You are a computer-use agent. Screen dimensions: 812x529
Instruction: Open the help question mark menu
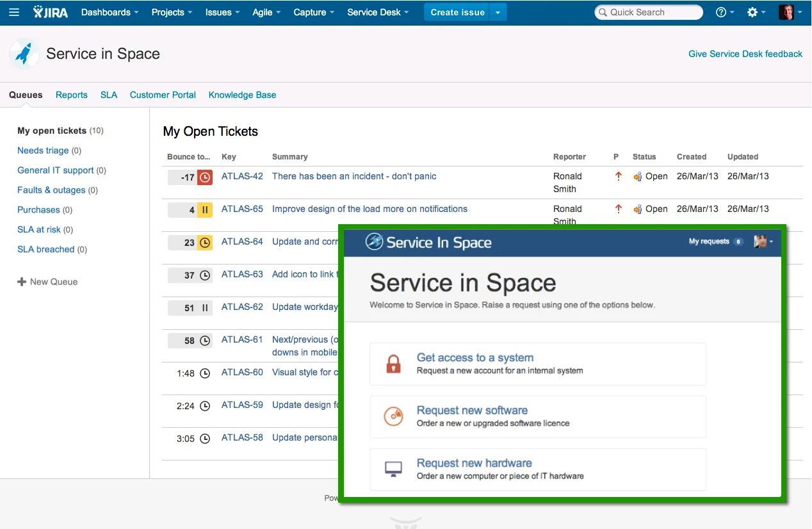coord(725,12)
